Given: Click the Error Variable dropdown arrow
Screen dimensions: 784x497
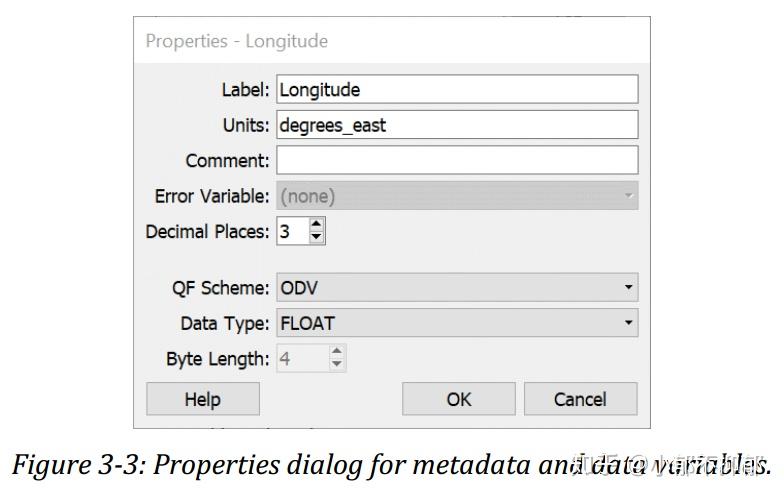Looking at the screenshot, I should (628, 196).
